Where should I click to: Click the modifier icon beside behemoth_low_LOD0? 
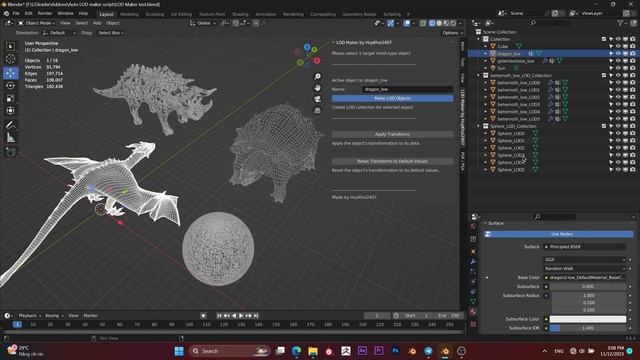pos(550,82)
